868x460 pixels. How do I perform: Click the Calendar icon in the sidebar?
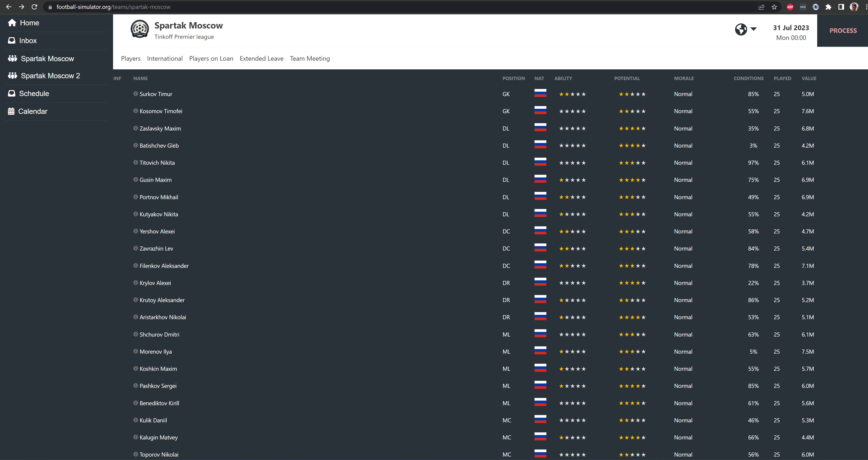pos(11,111)
